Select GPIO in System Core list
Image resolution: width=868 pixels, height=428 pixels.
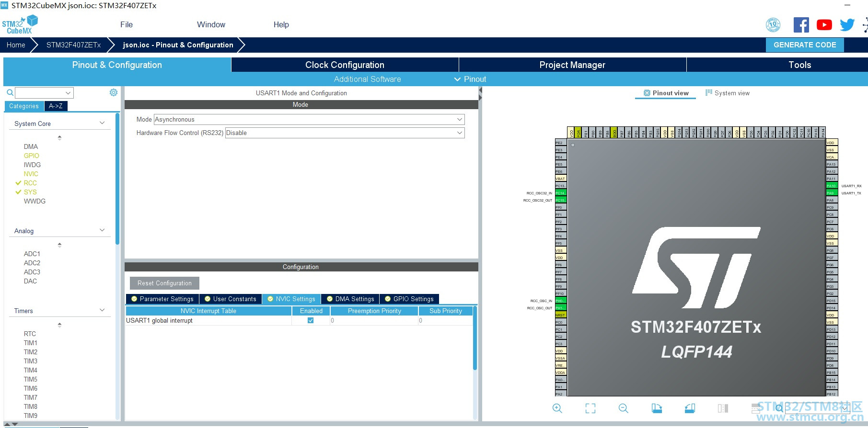(x=32, y=156)
